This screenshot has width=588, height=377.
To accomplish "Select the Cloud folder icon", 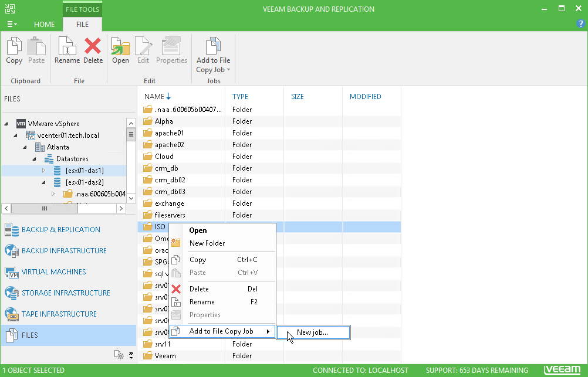I will [x=148, y=157].
